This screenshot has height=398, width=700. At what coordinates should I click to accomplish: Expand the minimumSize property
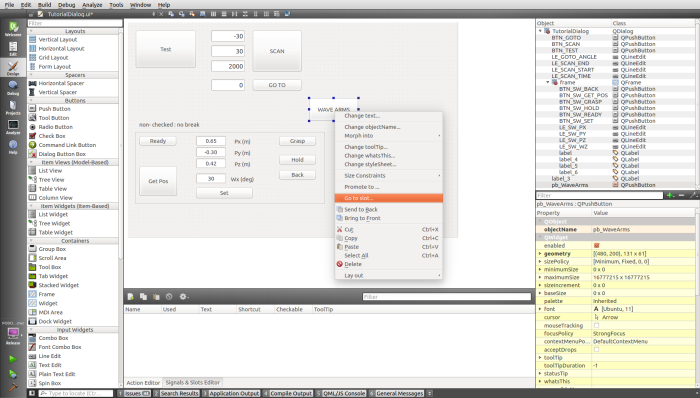pos(540,269)
